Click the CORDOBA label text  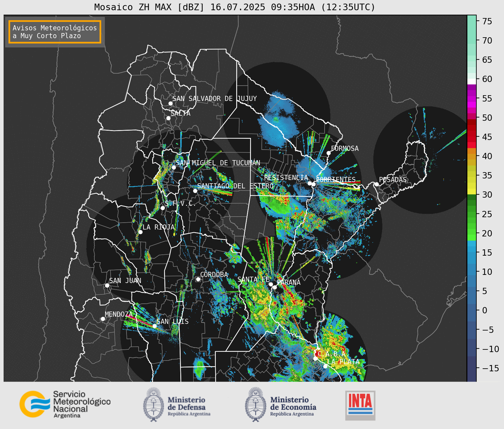pos(214,275)
